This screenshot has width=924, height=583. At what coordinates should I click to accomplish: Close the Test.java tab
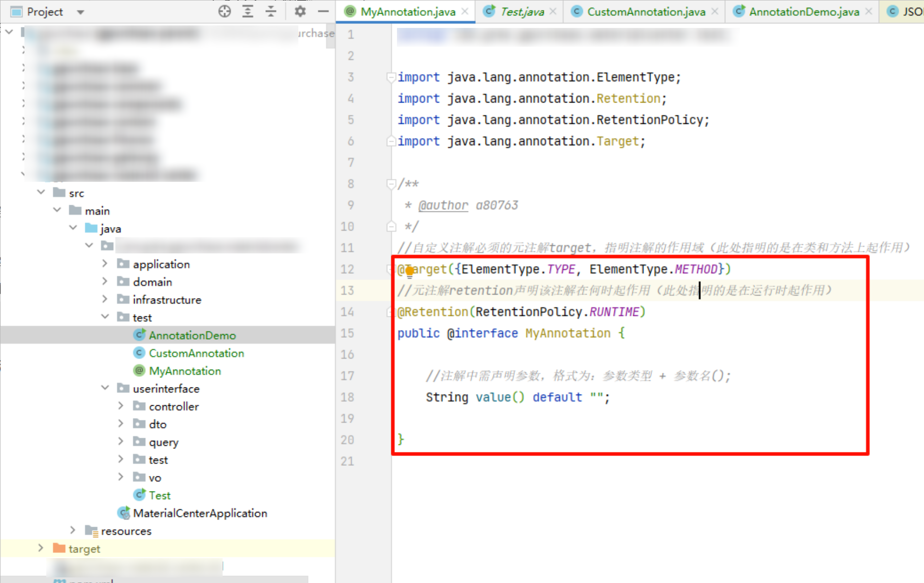pyautogui.click(x=553, y=12)
